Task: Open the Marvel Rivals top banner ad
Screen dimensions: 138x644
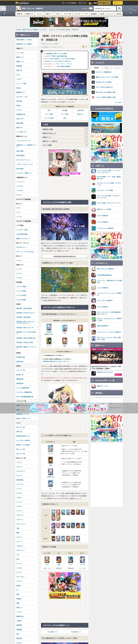Action: point(69,22)
